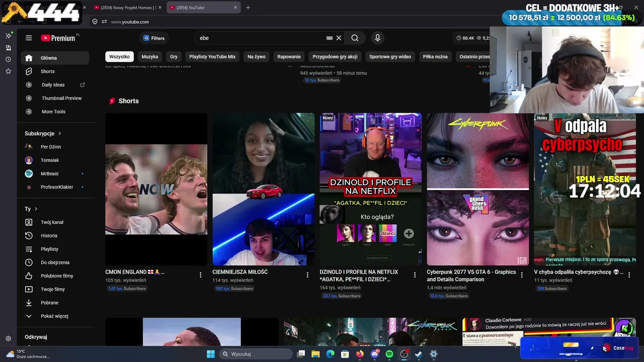Play the 'Cyberpunk 2077 VS GTA 6' short
The width and height of the screenshot is (644, 362).
point(478,189)
